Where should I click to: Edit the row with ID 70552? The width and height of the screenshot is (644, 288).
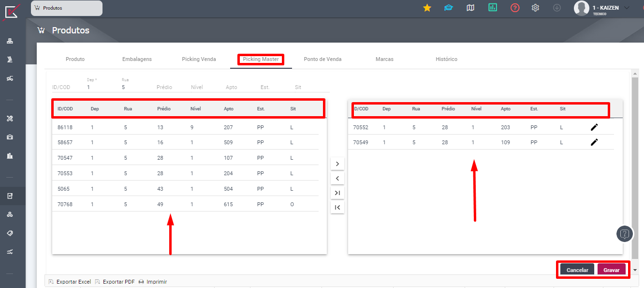pos(594,127)
